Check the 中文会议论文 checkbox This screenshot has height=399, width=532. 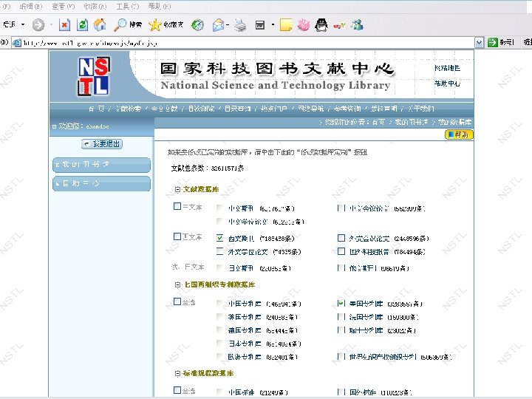point(341,208)
